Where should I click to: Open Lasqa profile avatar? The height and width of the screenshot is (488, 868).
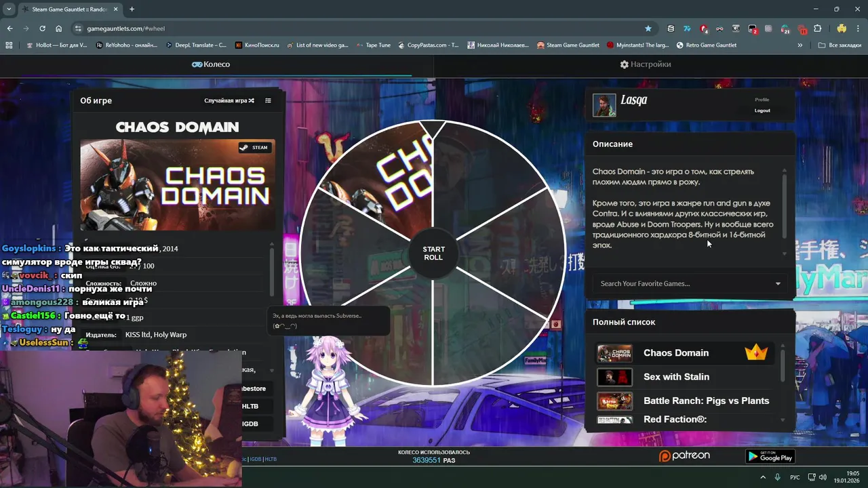coord(604,105)
